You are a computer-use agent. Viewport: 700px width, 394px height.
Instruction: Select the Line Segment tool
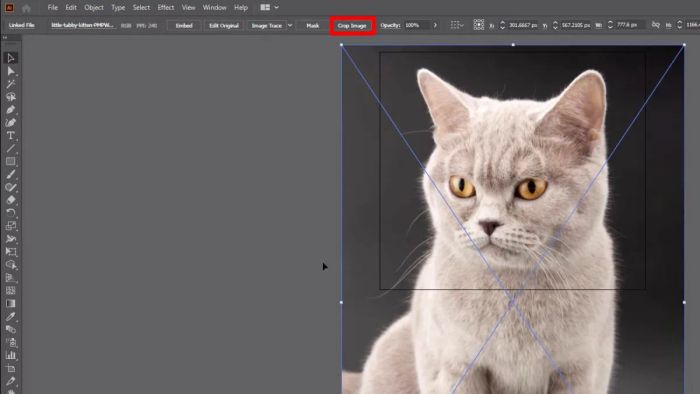tap(11, 149)
